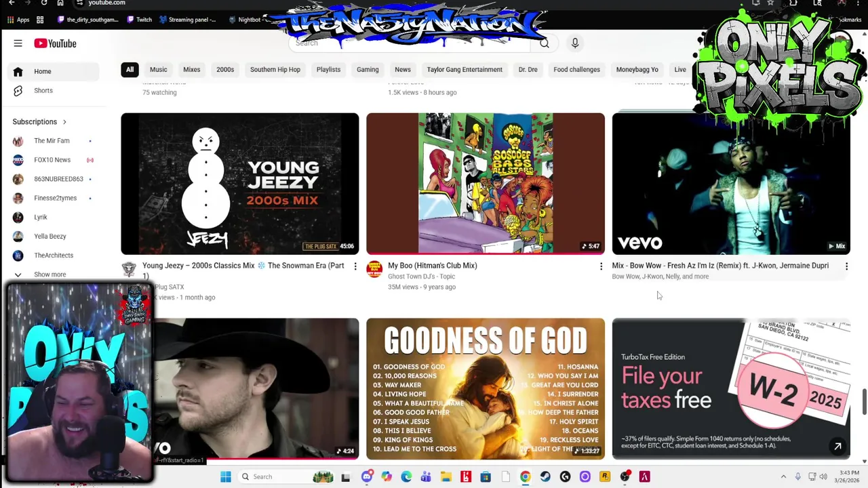Go back with the browser back arrow
Image resolution: width=868 pixels, height=488 pixels.
[12, 3]
